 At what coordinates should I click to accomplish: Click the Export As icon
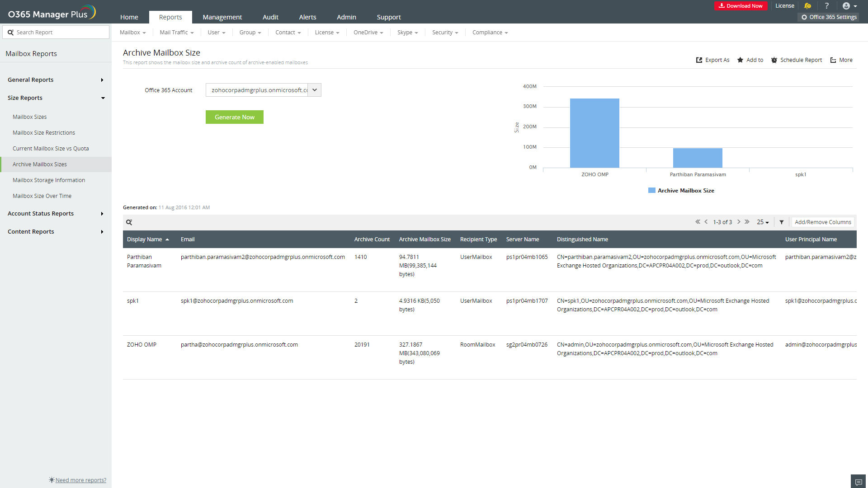(699, 60)
